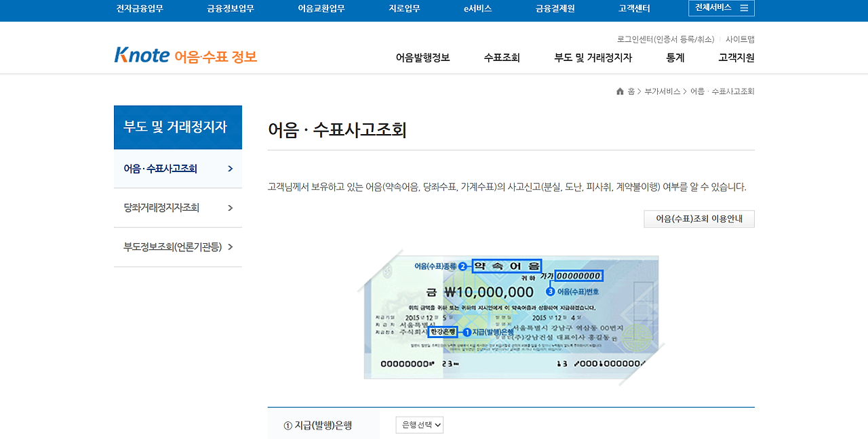Click the Knote 어음·수표 정보 logo
This screenshot has height=439, width=868.
point(186,56)
